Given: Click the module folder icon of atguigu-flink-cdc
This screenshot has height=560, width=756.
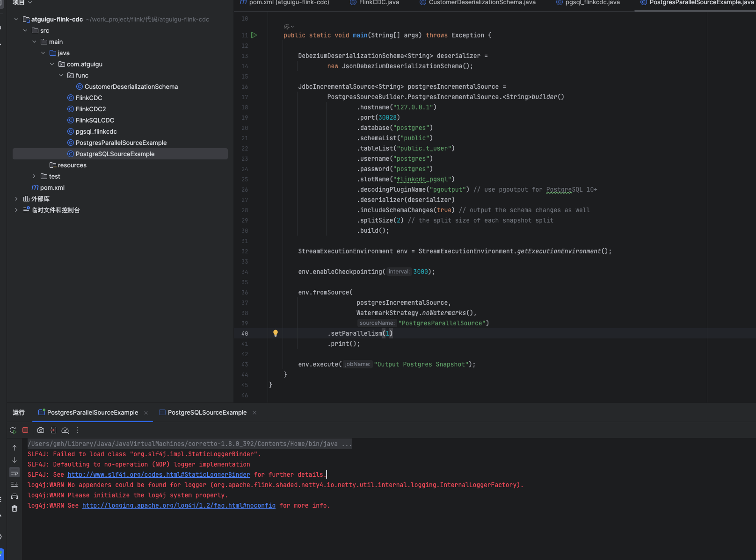Looking at the screenshot, I should click(26, 19).
